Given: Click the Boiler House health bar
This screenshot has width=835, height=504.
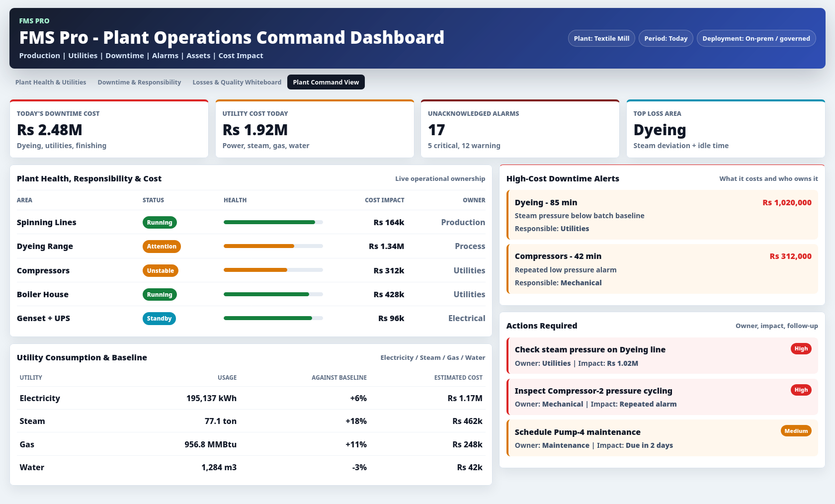Looking at the screenshot, I should (x=273, y=294).
